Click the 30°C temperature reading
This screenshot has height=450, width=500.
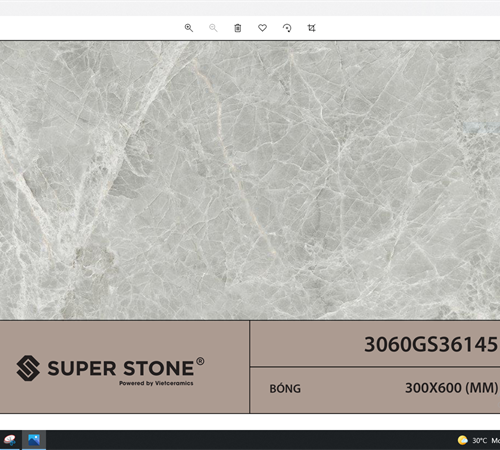pyautogui.click(x=479, y=441)
